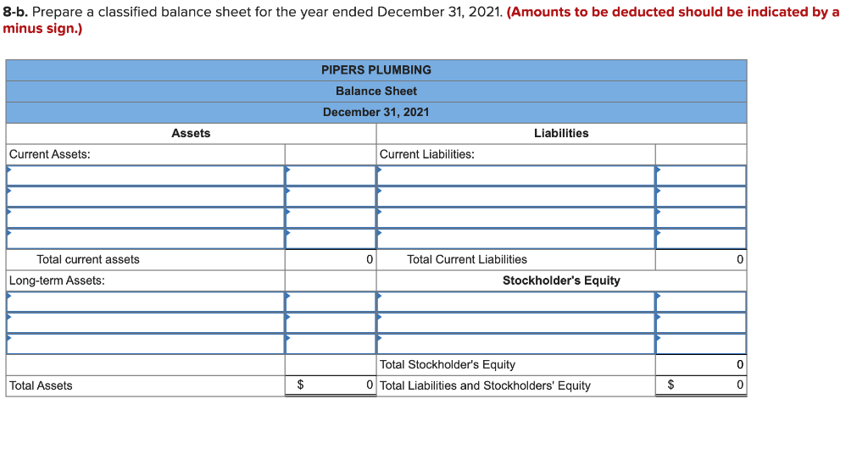The image size is (868, 471).
Task: Click first stockholder's equity amount field
Action: coord(701,302)
